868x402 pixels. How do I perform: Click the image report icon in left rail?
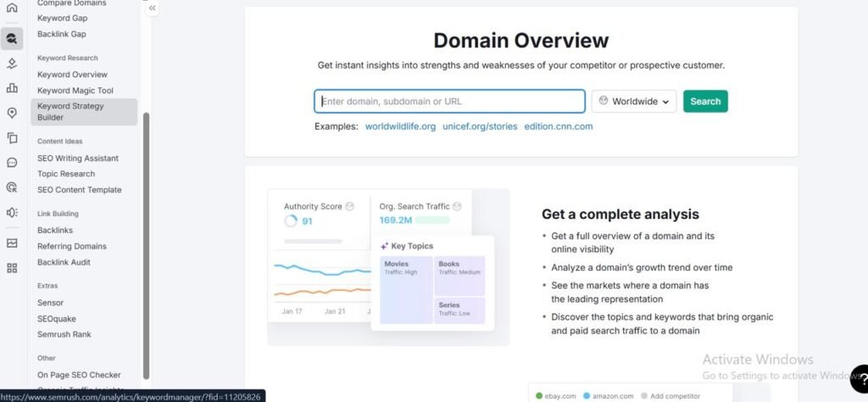(x=12, y=243)
